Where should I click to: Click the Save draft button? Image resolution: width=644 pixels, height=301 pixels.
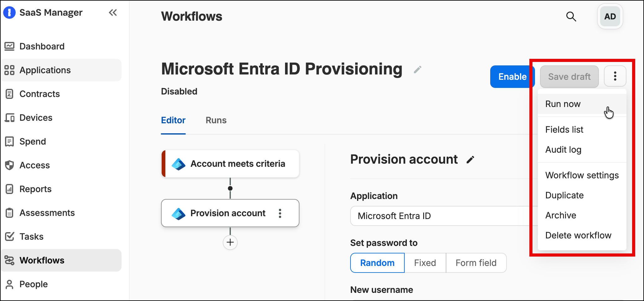coord(569,77)
